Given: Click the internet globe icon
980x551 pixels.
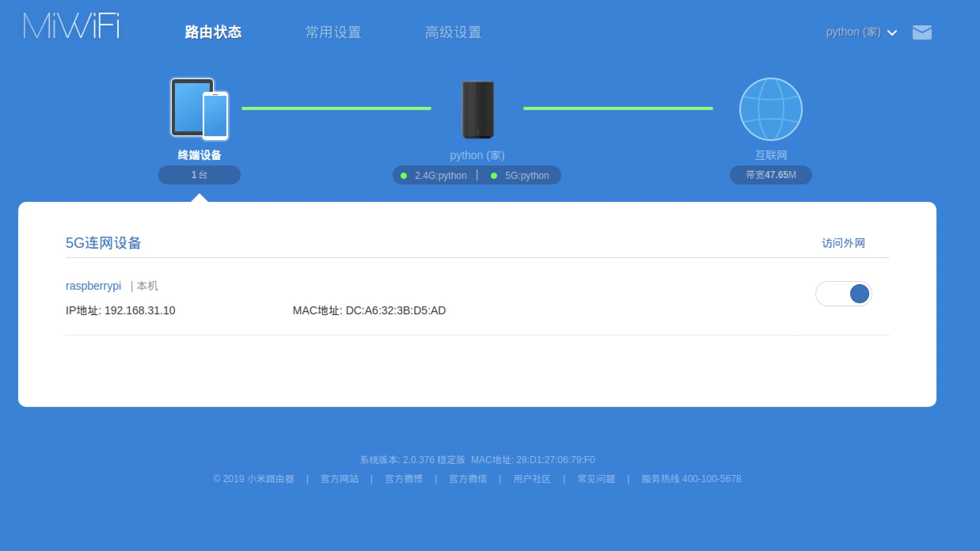Looking at the screenshot, I should [771, 109].
